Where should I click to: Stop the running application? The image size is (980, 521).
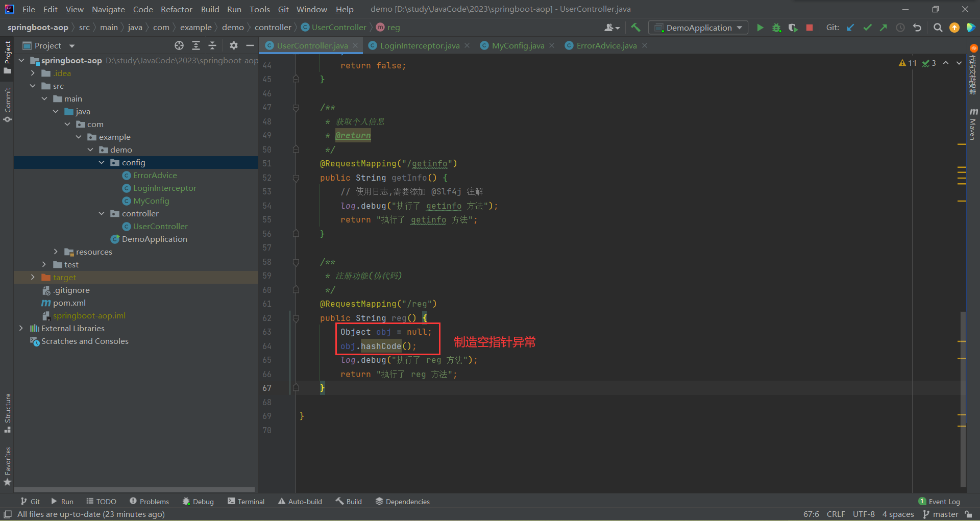tap(810, 28)
